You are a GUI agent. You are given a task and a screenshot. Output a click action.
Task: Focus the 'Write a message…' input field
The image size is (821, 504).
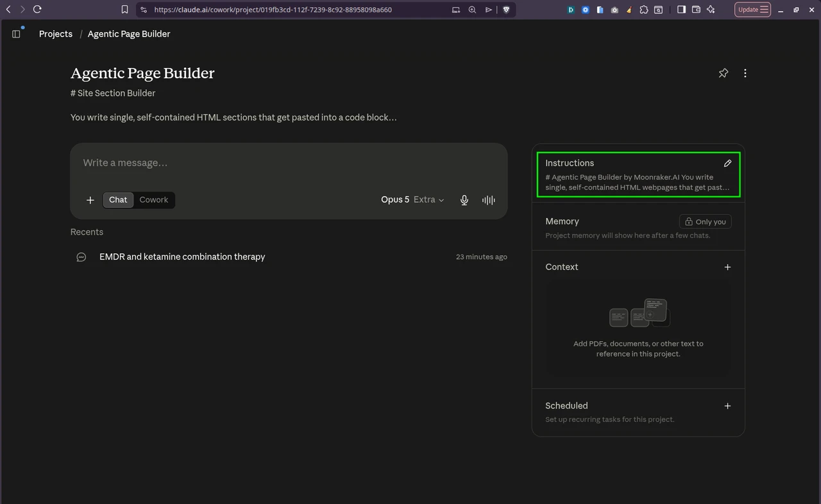coord(289,163)
